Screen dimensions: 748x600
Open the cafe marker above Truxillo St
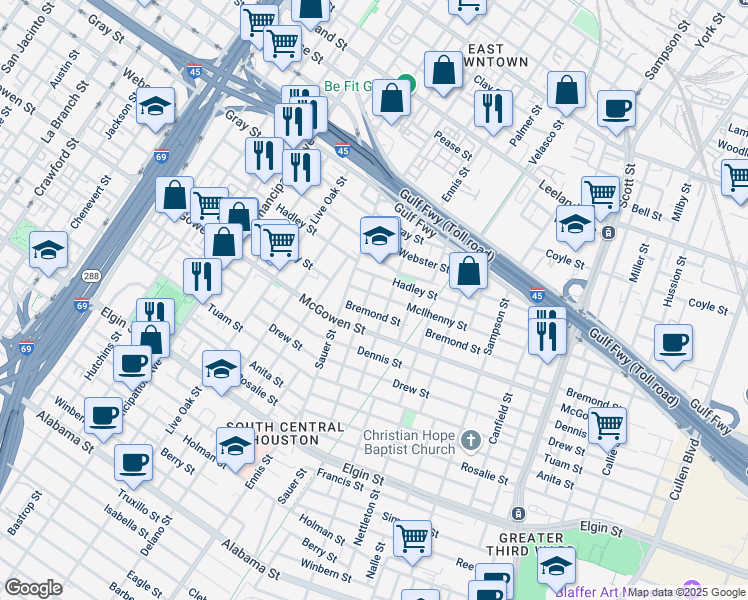point(134,466)
